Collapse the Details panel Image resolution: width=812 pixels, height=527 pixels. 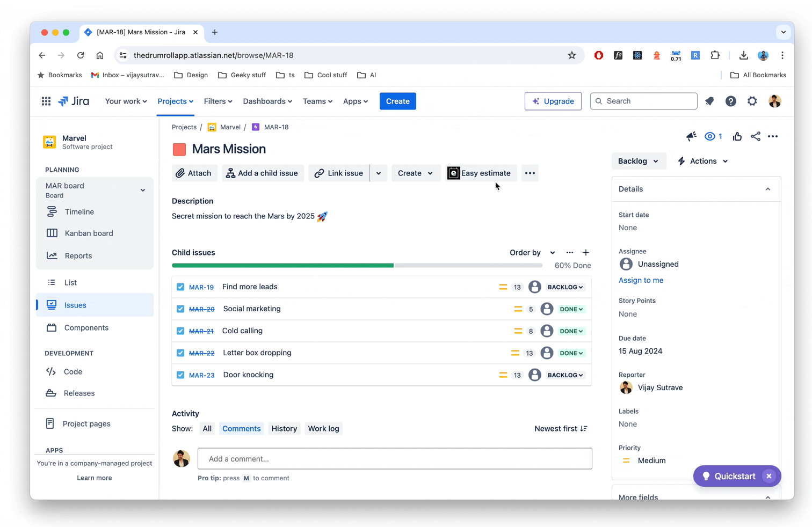coord(768,189)
